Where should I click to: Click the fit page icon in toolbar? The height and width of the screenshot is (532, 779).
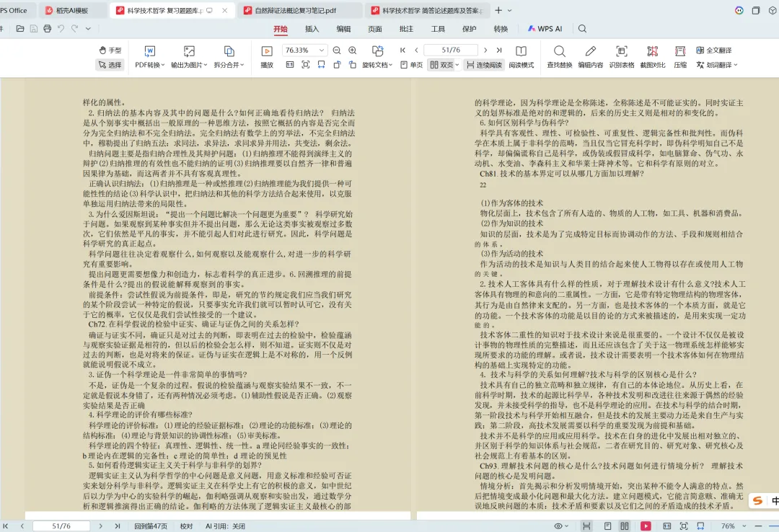(x=306, y=65)
